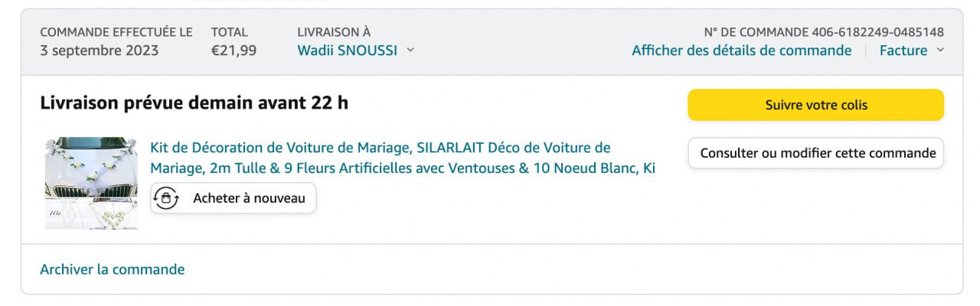
Task: Click the Facture link text
Action: 903,50
